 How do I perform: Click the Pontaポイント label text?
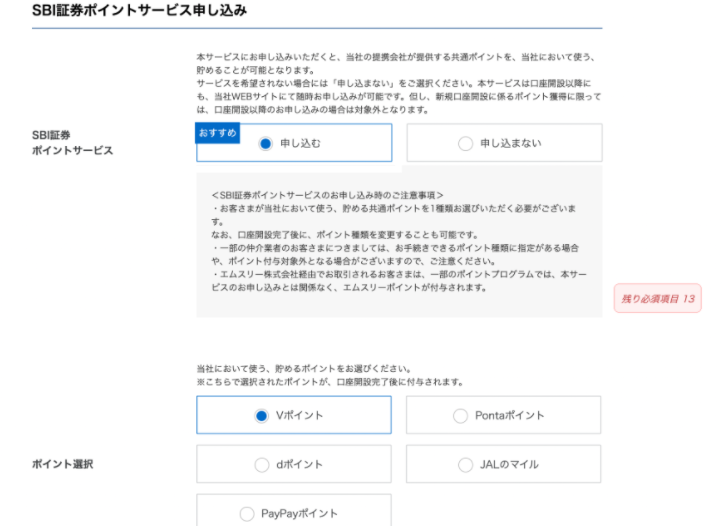click(510, 415)
